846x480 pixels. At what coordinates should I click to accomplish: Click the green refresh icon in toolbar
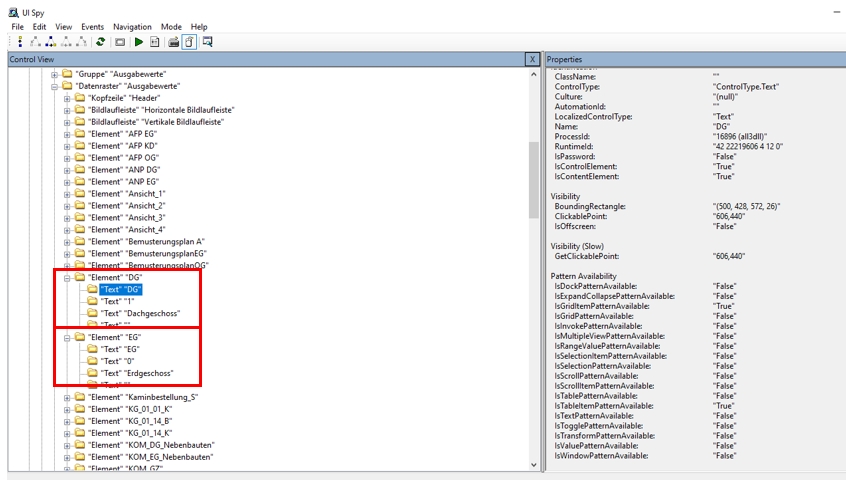point(100,42)
